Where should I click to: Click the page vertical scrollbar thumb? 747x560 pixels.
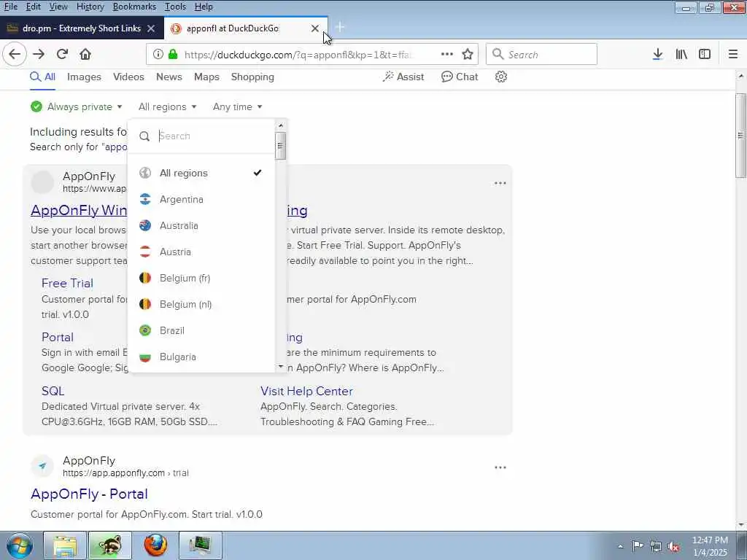741,136
